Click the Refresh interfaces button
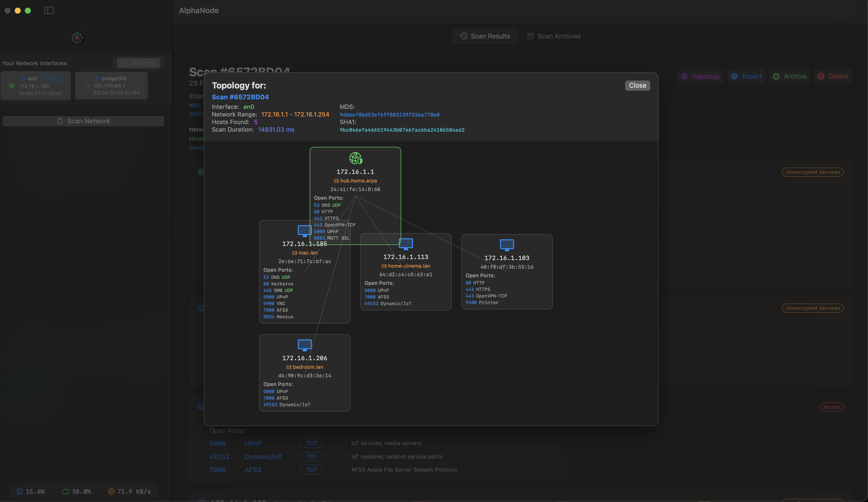The image size is (868, 502). tap(139, 63)
